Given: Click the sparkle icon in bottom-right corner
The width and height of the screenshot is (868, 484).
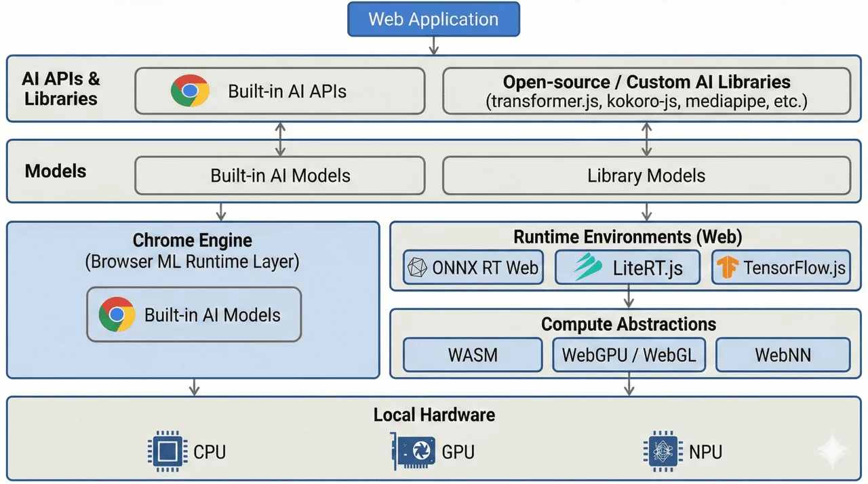Looking at the screenshot, I should coord(831,452).
